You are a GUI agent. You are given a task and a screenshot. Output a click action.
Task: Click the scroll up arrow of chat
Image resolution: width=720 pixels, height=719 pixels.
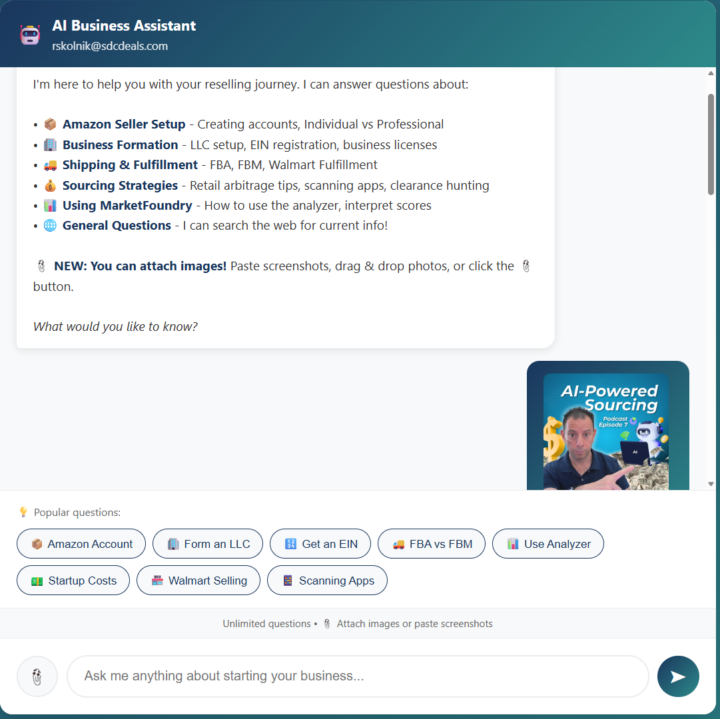click(711, 73)
